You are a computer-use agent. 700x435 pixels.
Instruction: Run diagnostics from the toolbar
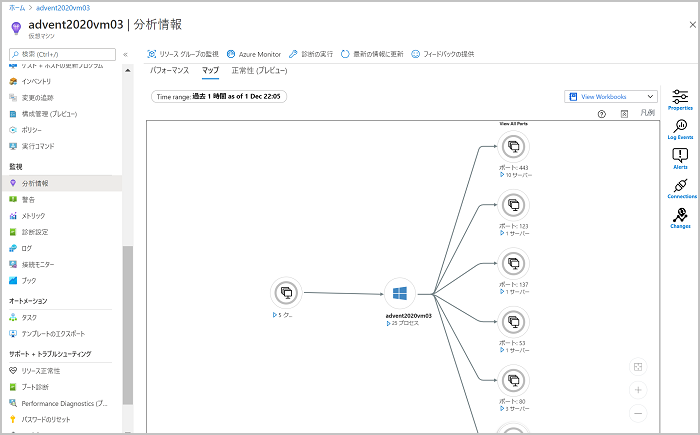point(311,54)
